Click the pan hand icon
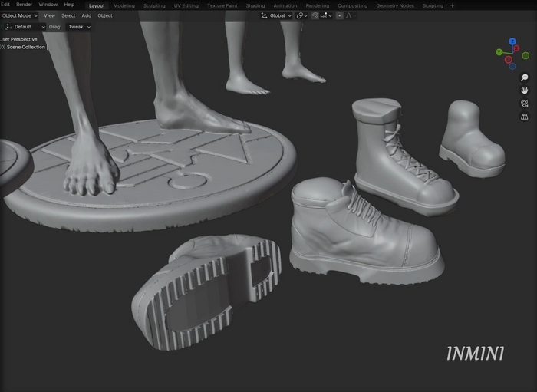537x392 pixels. pos(525,91)
